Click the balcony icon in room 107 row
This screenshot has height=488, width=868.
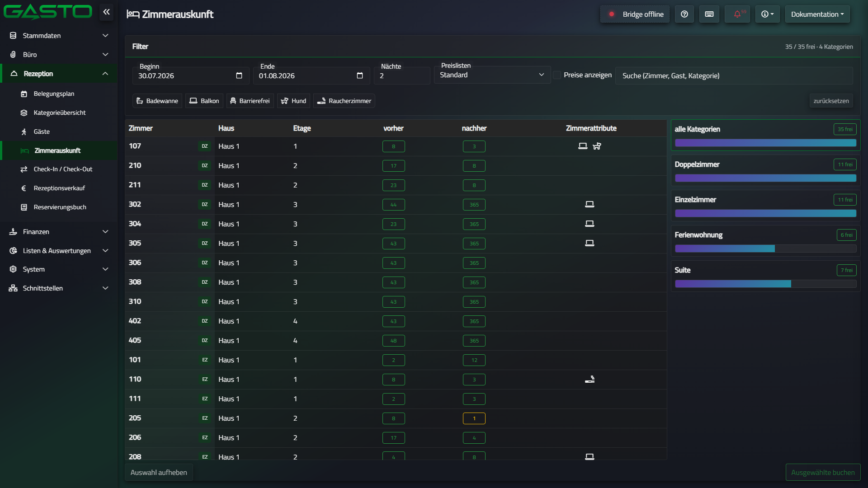(583, 146)
